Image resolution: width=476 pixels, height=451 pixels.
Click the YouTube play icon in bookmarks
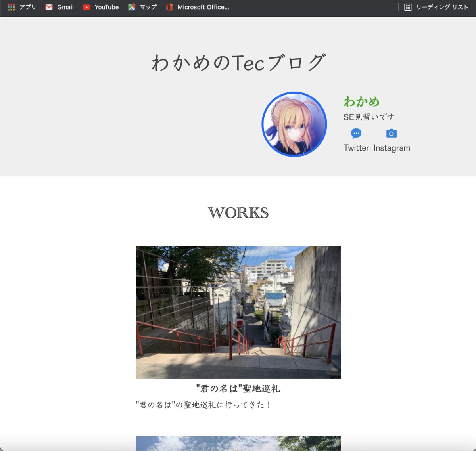pos(86,7)
